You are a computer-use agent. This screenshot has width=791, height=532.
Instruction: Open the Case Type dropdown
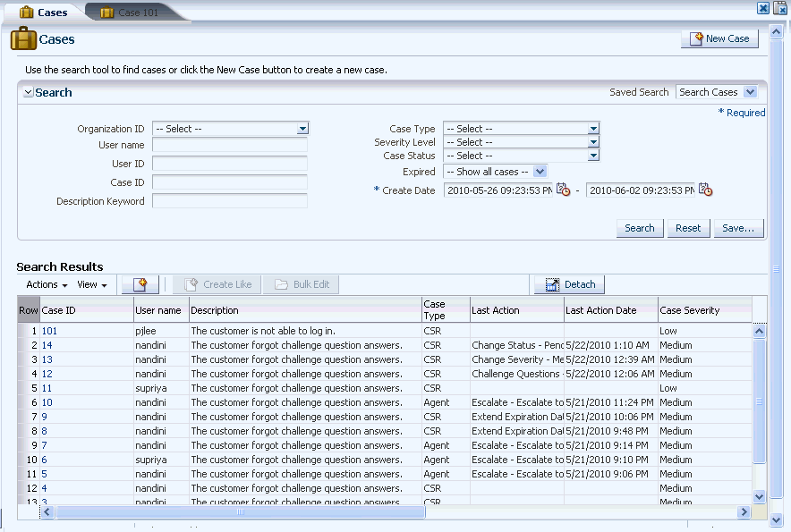pyautogui.click(x=593, y=128)
